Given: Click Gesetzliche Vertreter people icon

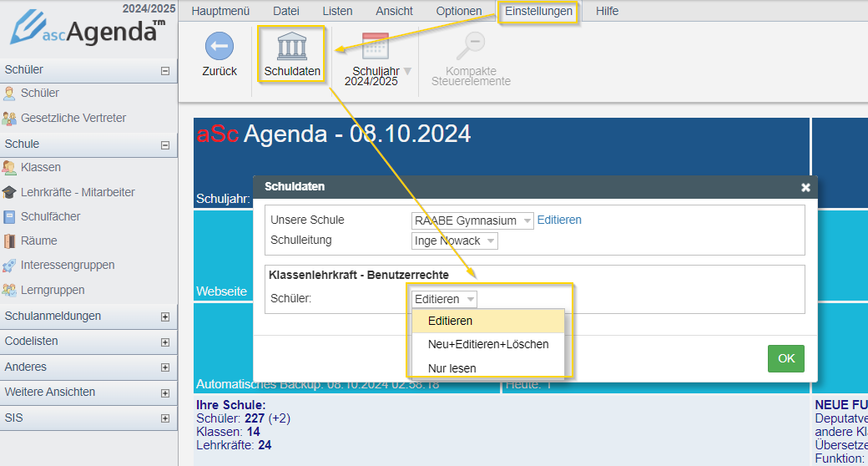Looking at the screenshot, I should click(x=9, y=118).
